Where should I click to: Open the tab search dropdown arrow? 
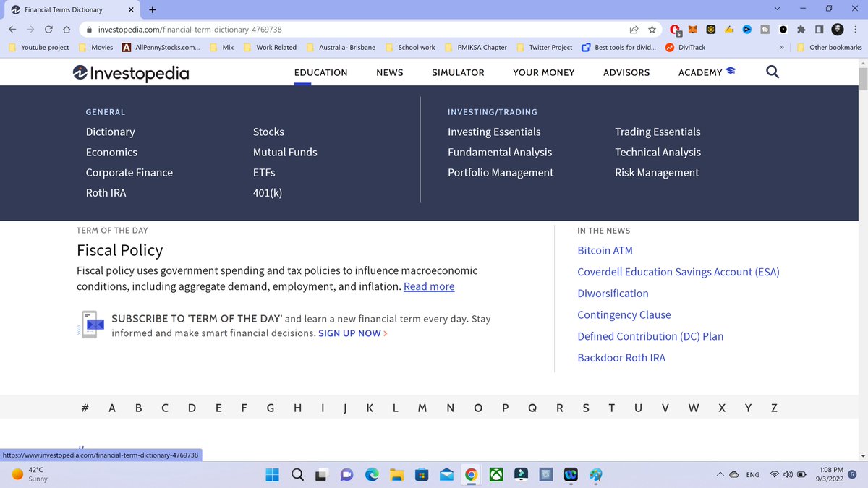777,9
